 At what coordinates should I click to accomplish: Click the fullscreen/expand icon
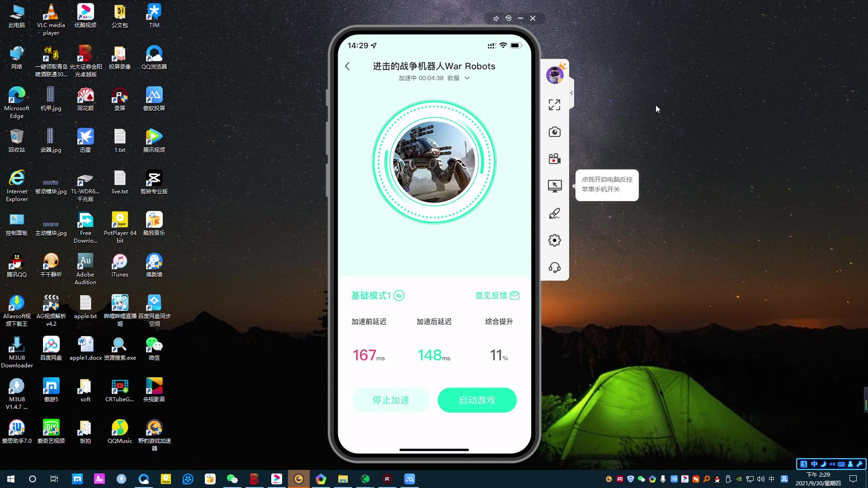tap(554, 105)
